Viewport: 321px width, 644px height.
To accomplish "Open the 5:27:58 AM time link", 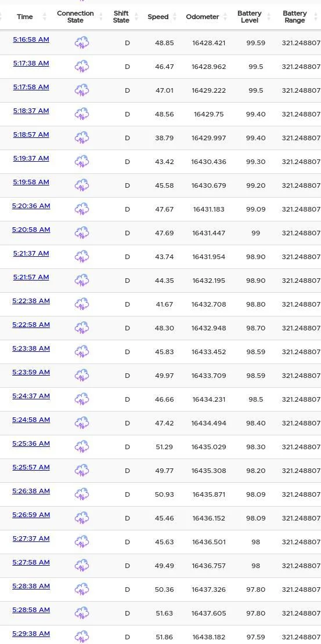I will coord(31,562).
